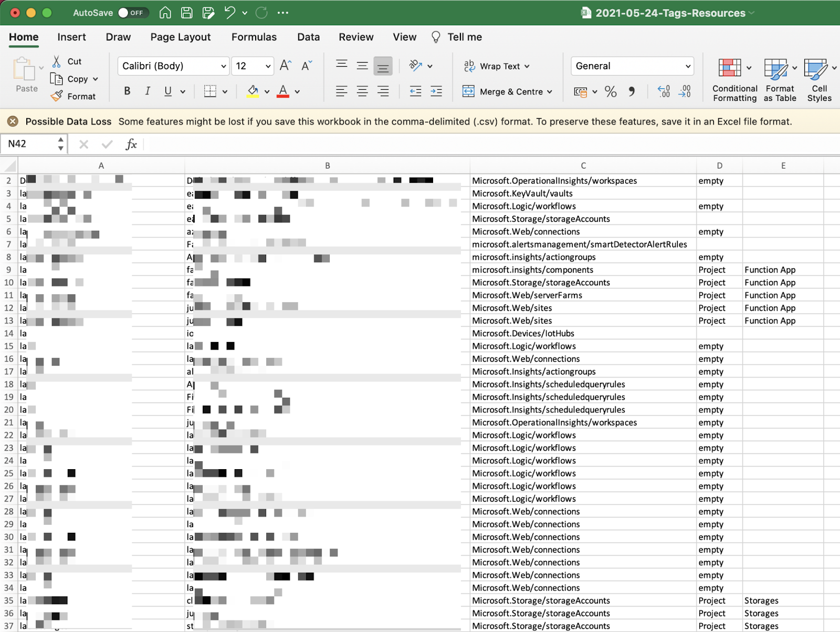This screenshot has width=840, height=632.
Task: Click the increase decimal icon
Action: [663, 91]
